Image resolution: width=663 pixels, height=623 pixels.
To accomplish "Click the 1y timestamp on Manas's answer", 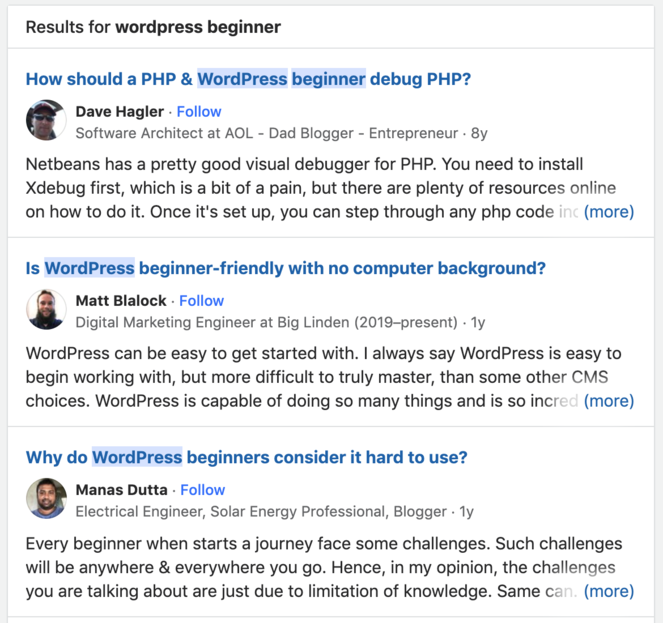I will point(466,511).
